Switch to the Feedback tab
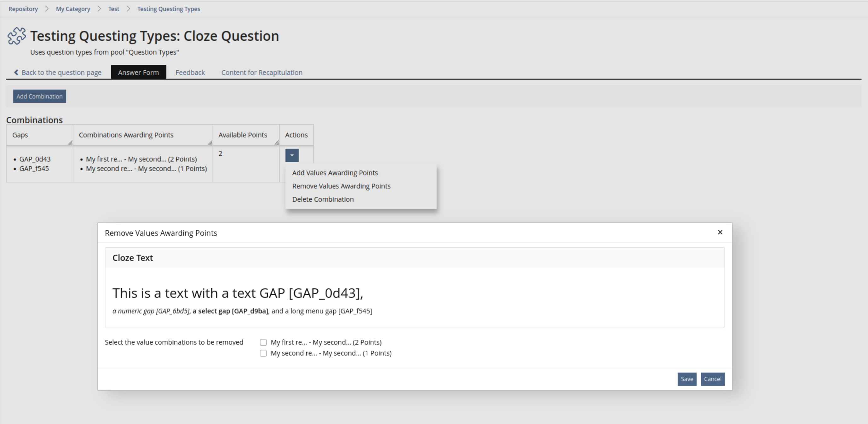The width and height of the screenshot is (868, 424). click(190, 73)
